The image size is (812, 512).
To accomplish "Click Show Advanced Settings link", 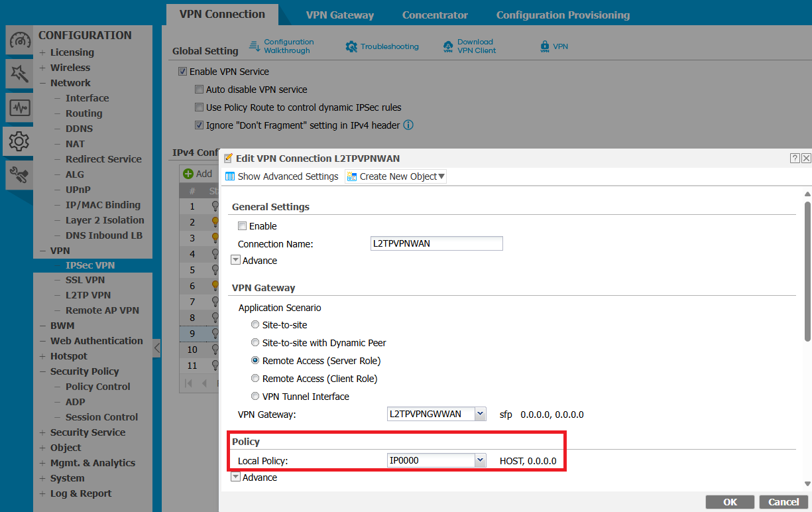I will [x=288, y=176].
